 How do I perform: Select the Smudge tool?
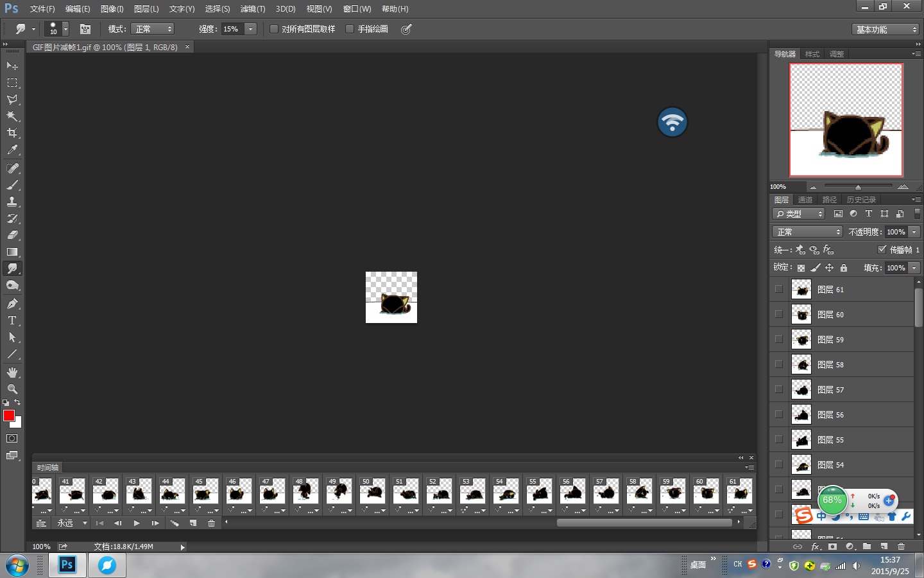[12, 268]
